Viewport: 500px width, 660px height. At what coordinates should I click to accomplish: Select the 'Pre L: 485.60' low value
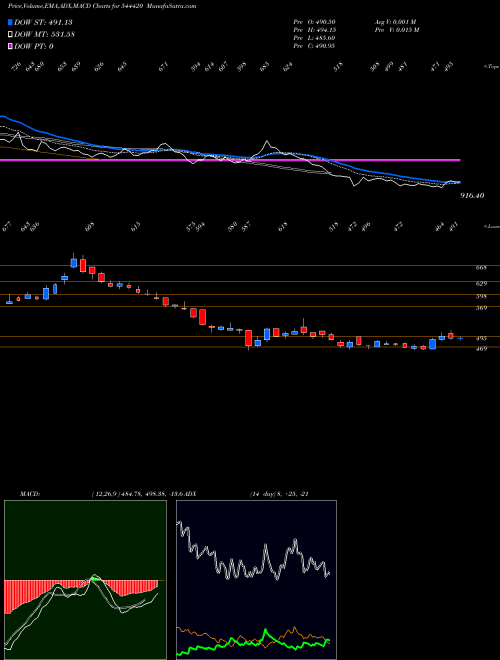point(314,38)
